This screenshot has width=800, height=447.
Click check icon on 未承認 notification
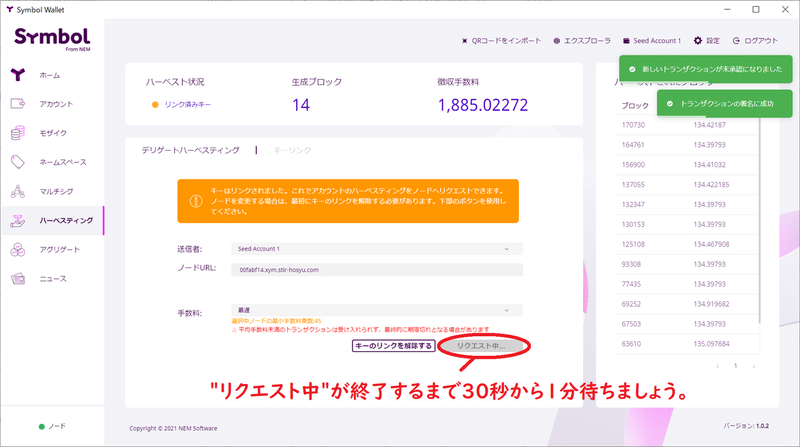pyautogui.click(x=632, y=69)
